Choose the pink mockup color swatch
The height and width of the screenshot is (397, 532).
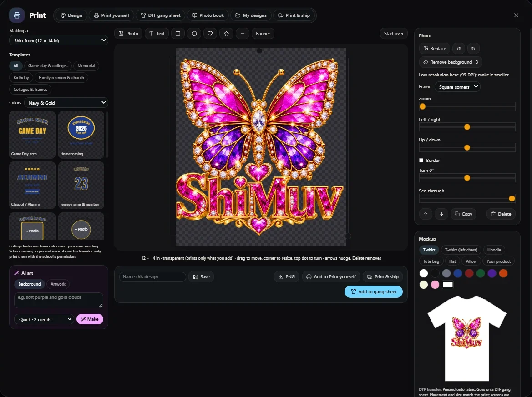pyautogui.click(x=435, y=284)
